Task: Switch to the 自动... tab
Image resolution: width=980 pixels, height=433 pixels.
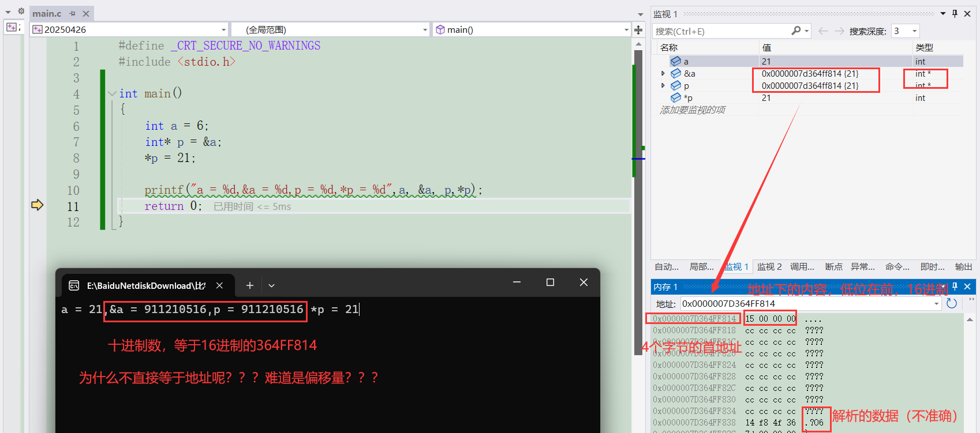Action: pos(667,266)
